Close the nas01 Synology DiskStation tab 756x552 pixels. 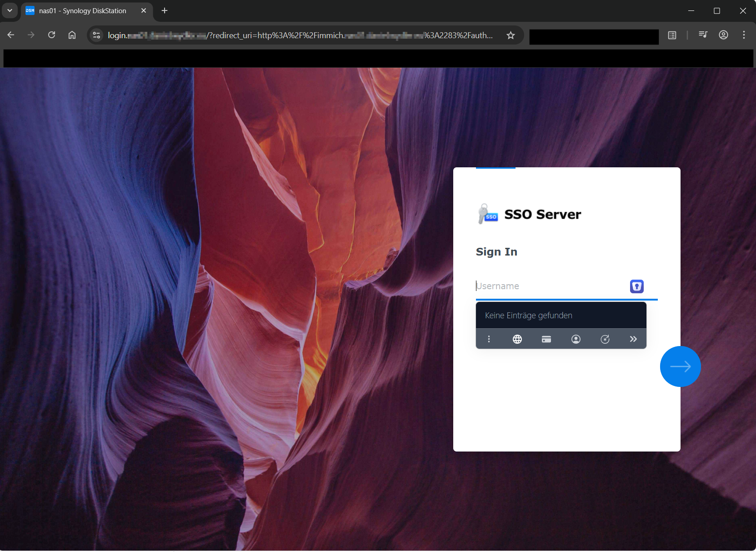tap(144, 10)
